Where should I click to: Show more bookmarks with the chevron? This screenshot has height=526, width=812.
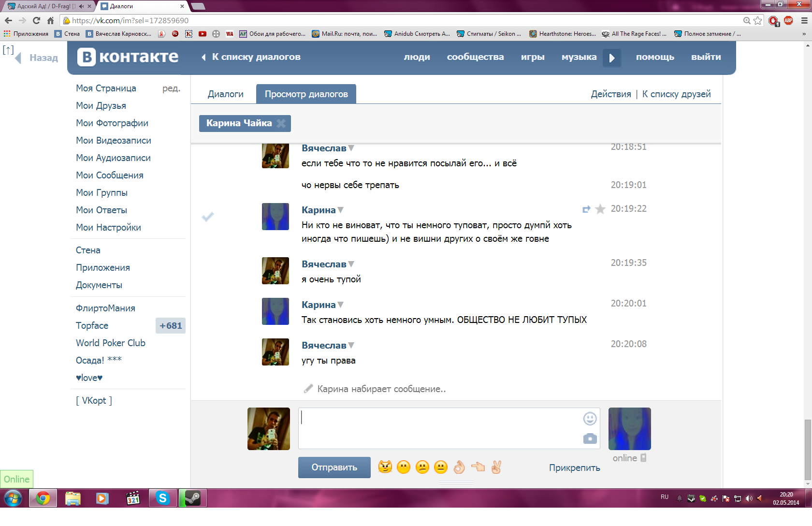click(x=804, y=34)
